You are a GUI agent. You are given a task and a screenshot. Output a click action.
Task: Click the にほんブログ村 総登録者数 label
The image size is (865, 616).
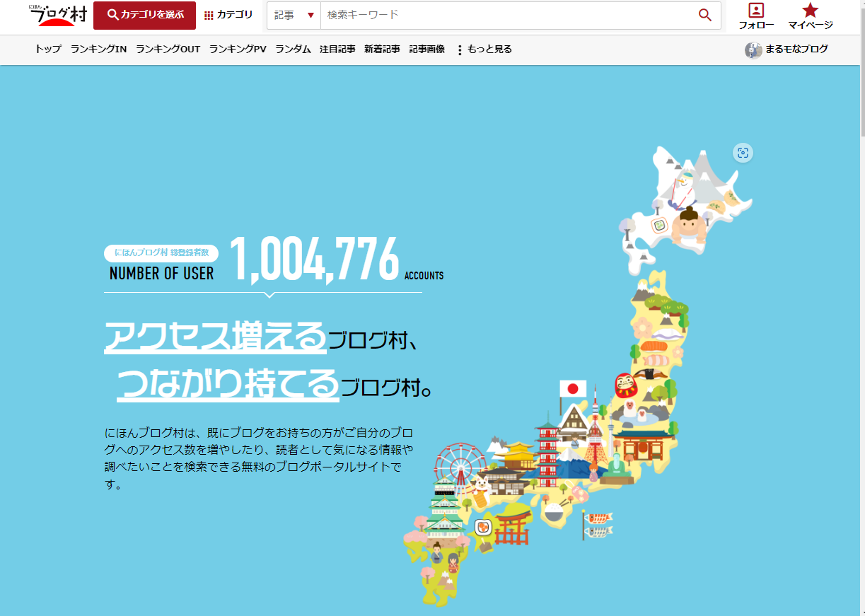click(161, 253)
